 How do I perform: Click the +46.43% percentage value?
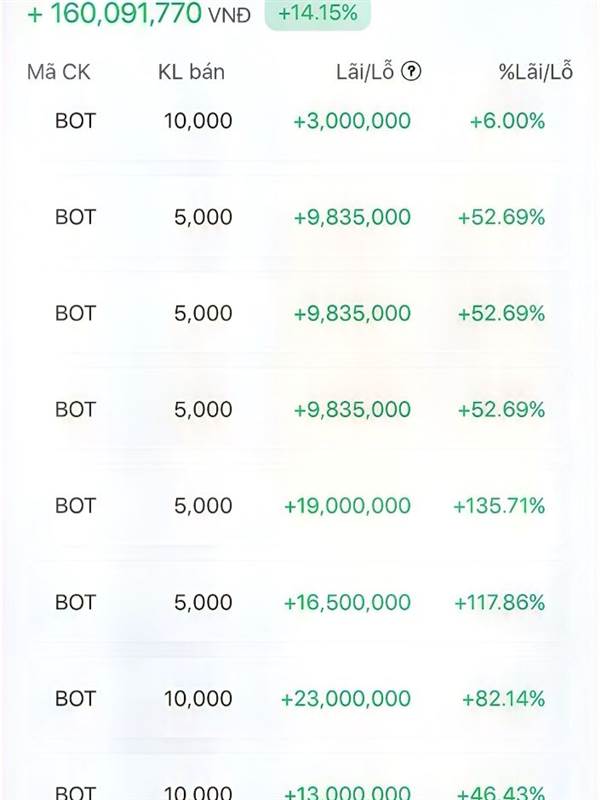tap(503, 793)
